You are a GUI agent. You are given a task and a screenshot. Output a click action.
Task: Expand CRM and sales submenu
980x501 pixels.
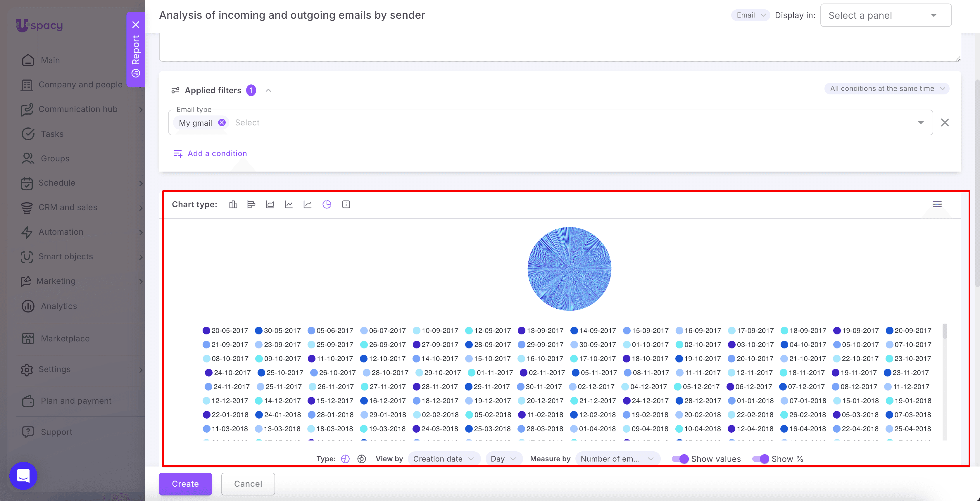pos(141,208)
